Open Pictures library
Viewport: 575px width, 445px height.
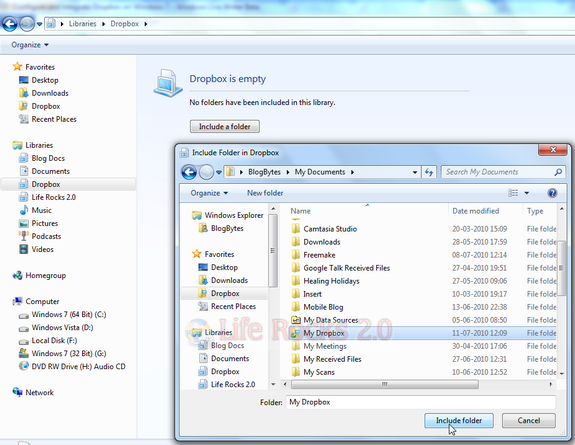(x=44, y=223)
